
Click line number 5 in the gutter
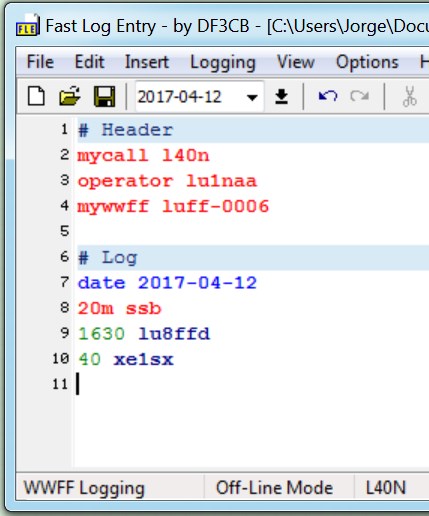pos(65,231)
